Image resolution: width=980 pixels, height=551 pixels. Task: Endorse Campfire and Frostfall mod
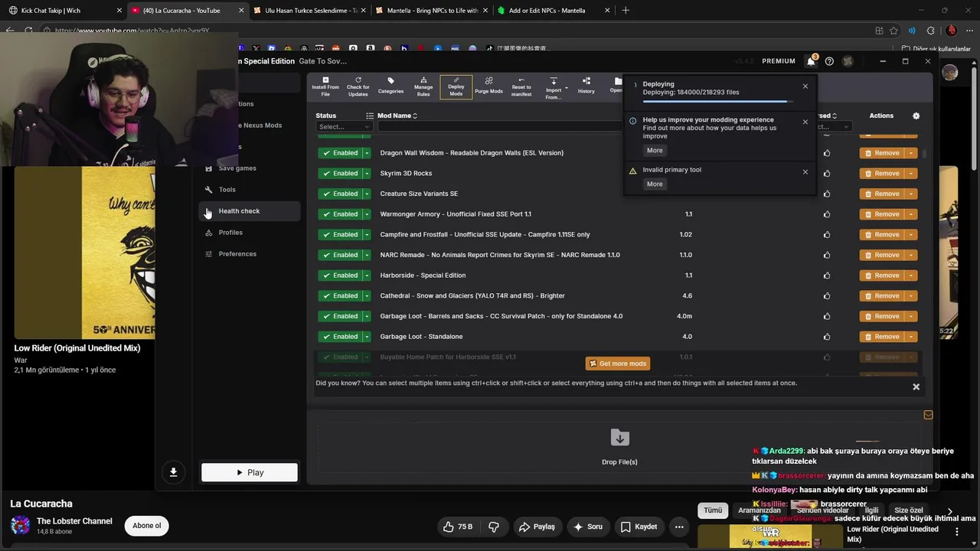pyautogui.click(x=827, y=235)
